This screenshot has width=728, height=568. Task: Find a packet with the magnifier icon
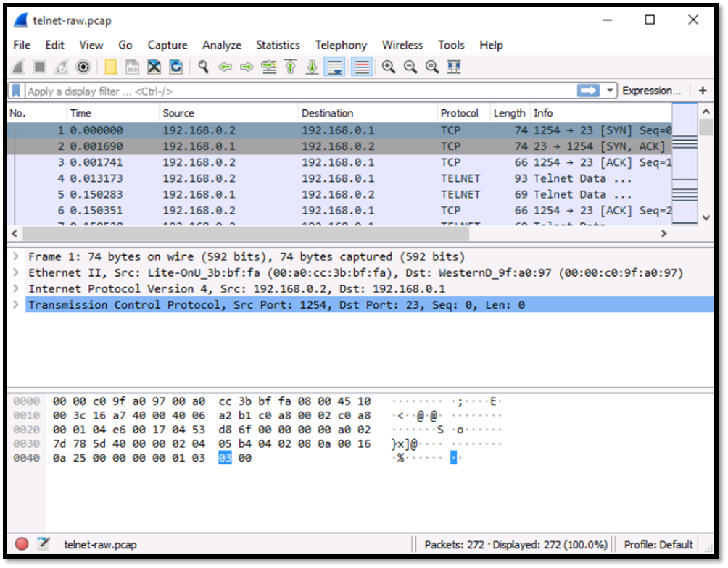click(203, 67)
